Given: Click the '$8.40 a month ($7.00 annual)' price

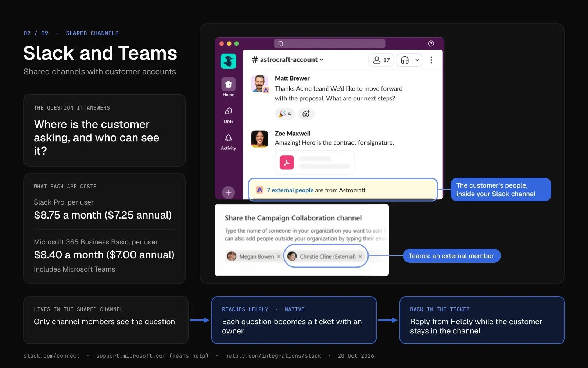Looking at the screenshot, I should (x=104, y=255).
